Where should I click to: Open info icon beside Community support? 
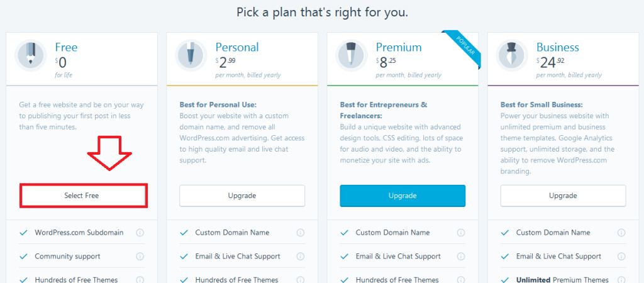(140, 257)
